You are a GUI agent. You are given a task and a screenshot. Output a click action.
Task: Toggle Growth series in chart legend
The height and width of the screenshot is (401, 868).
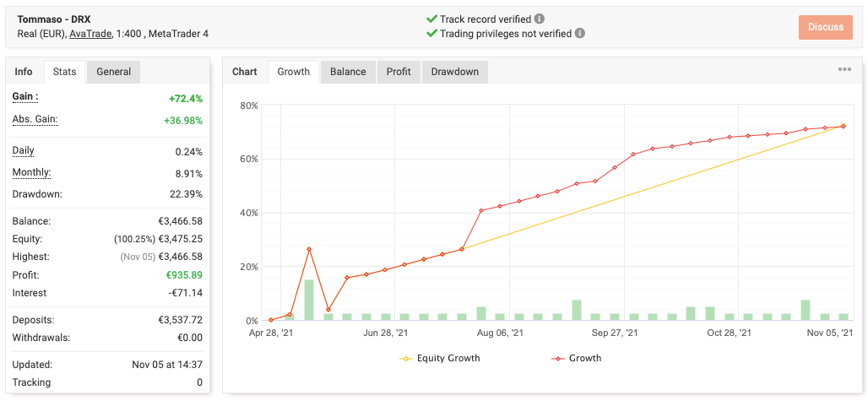[577, 358]
